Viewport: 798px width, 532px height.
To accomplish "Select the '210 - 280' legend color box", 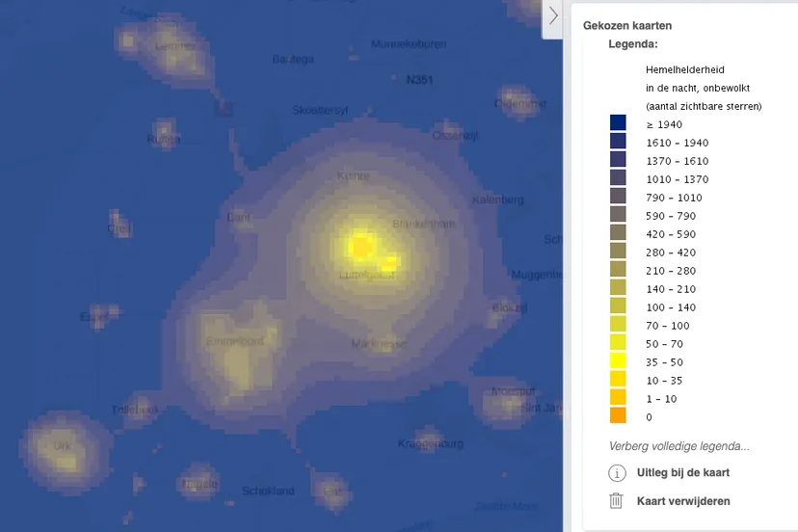I will 618,270.
